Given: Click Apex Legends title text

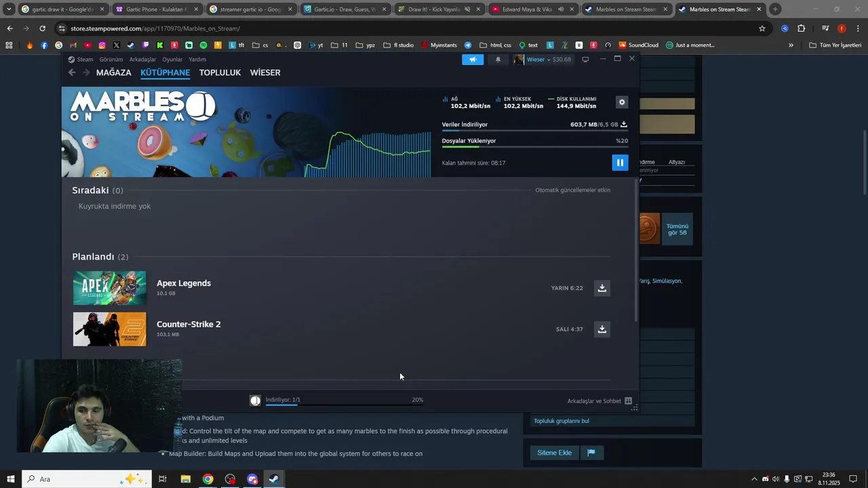Looking at the screenshot, I should [x=184, y=283].
